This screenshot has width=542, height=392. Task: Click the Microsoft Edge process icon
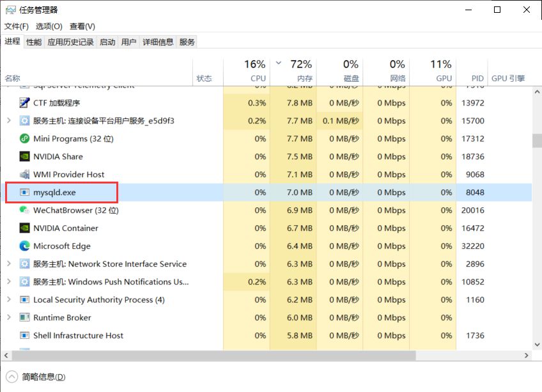[x=25, y=246]
